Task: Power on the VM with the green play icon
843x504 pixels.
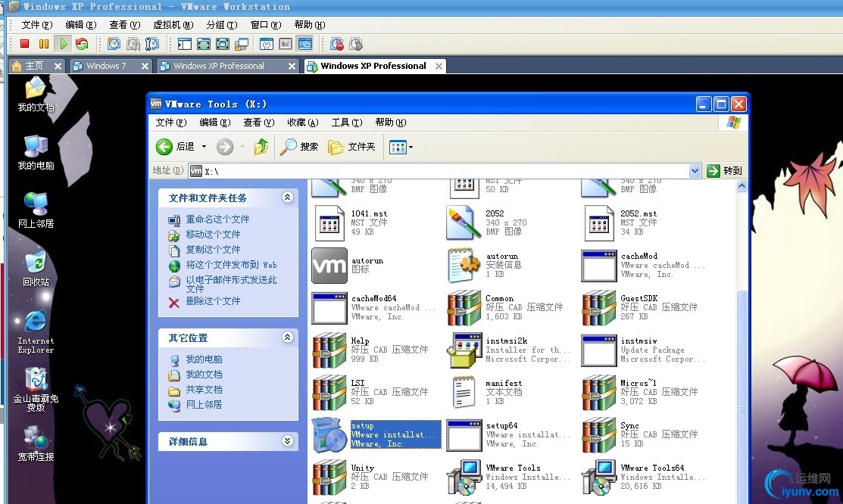Action: click(x=64, y=44)
